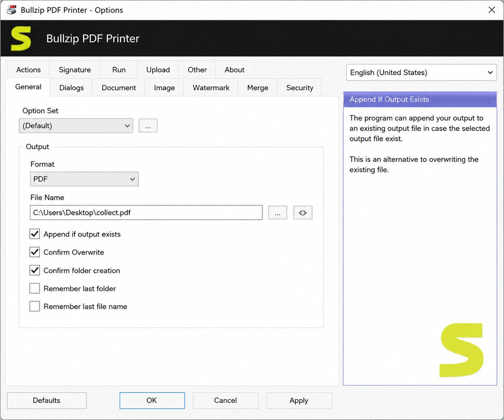Disable Confirm folder creation
Screen dimensions: 504x420
[x=35, y=270]
